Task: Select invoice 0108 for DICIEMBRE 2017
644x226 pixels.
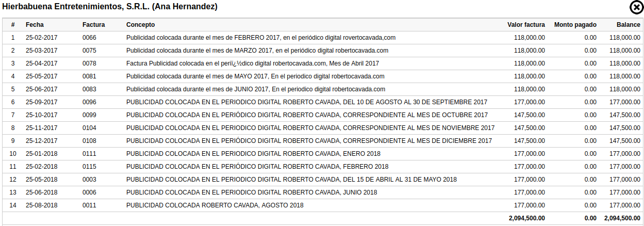Action: (322, 141)
